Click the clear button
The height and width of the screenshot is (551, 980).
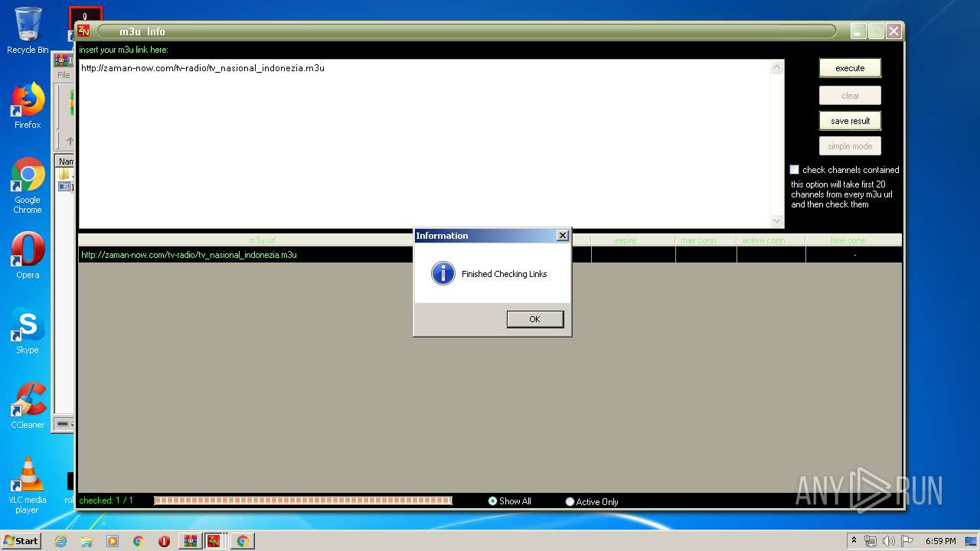(850, 96)
